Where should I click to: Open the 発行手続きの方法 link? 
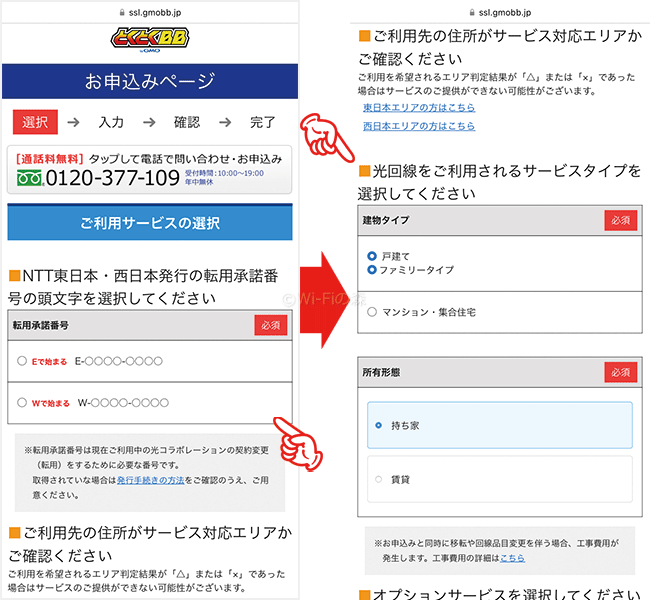pos(150,480)
